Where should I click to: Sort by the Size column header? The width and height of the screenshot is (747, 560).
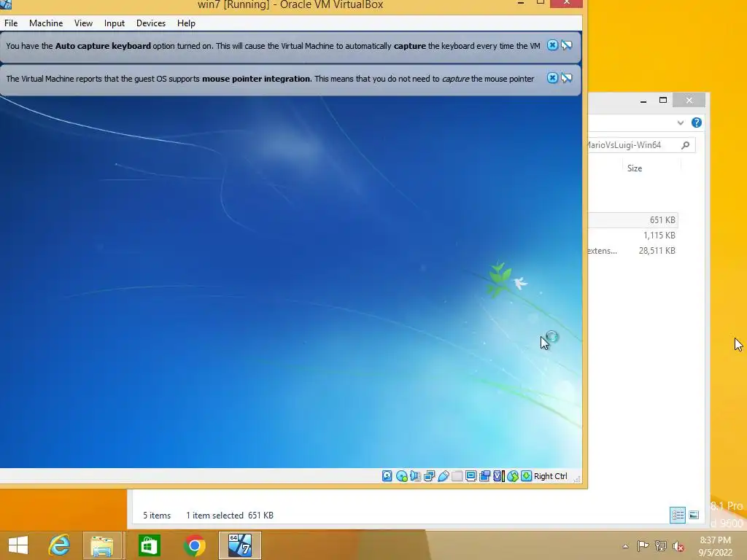635,168
